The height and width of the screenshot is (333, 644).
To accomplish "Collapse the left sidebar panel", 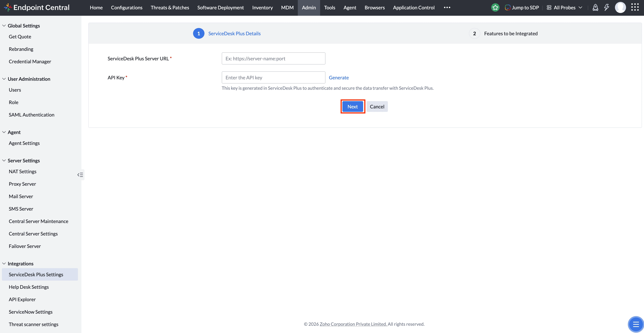I will coord(80,175).
